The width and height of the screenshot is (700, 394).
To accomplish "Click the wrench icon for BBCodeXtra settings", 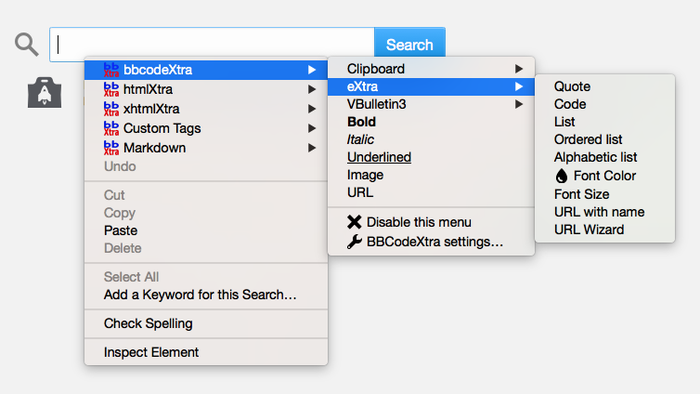I will [354, 241].
